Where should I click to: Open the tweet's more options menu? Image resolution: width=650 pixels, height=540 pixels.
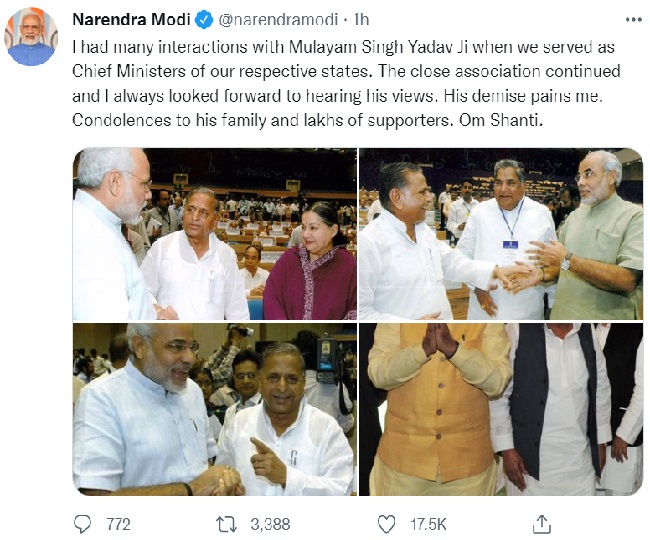pos(630,19)
